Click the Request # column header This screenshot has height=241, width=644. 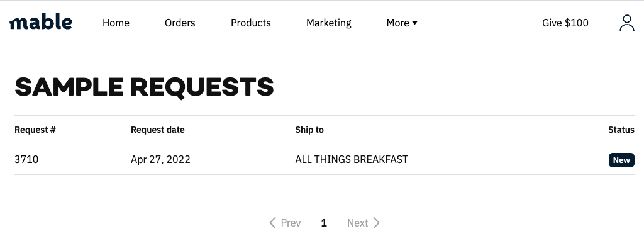tap(35, 130)
